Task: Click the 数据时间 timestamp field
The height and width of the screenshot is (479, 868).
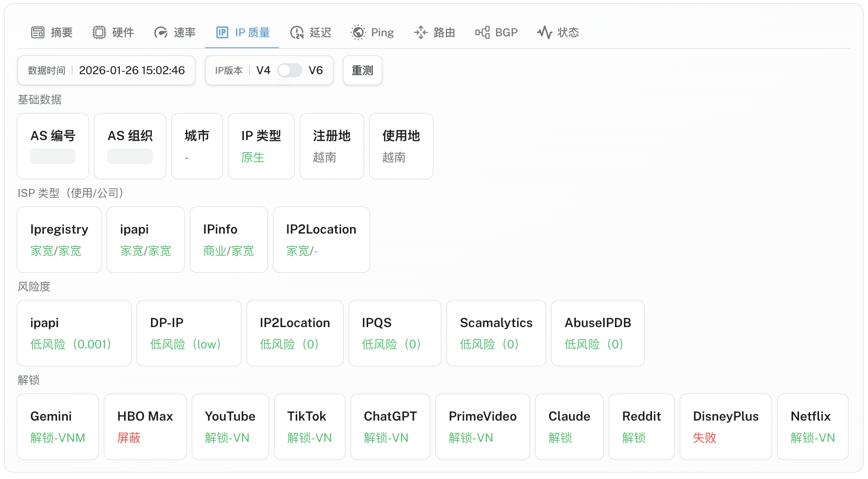Action: 106,70
